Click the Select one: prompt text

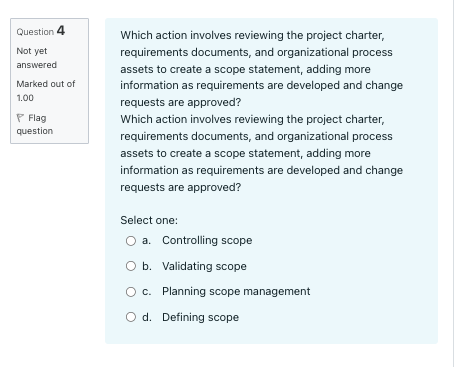pyautogui.click(x=149, y=220)
